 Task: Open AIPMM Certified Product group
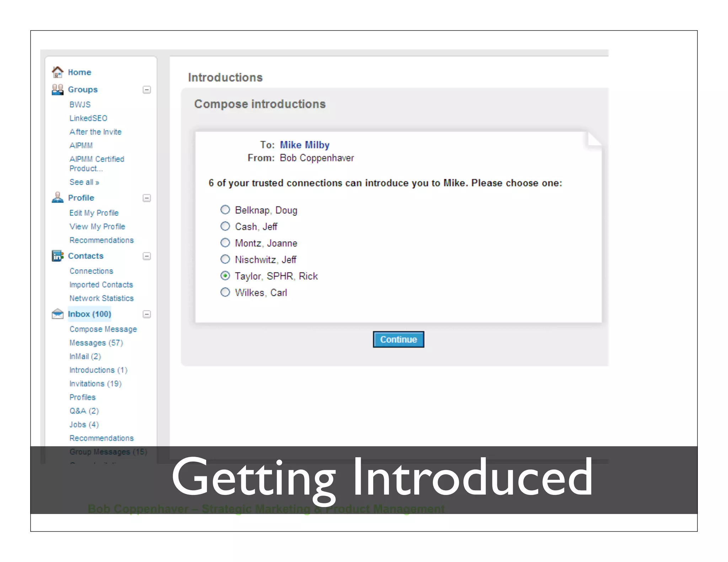(97, 164)
